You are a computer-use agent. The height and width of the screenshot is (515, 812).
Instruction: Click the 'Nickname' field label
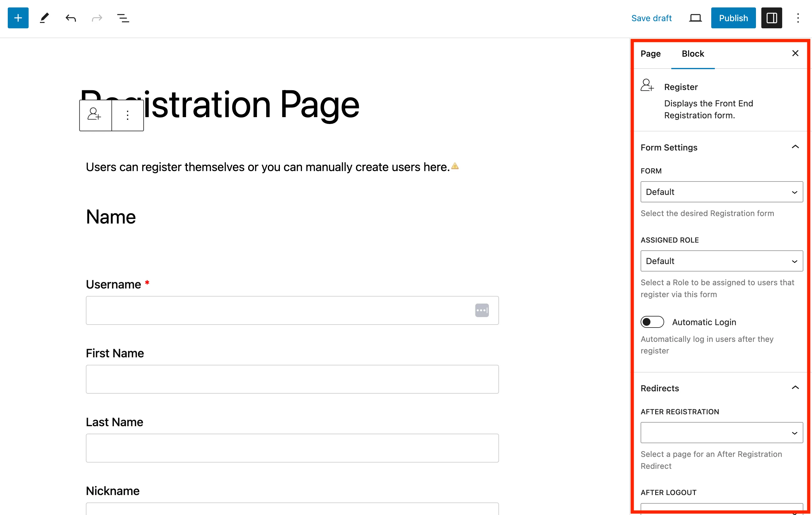113,491
